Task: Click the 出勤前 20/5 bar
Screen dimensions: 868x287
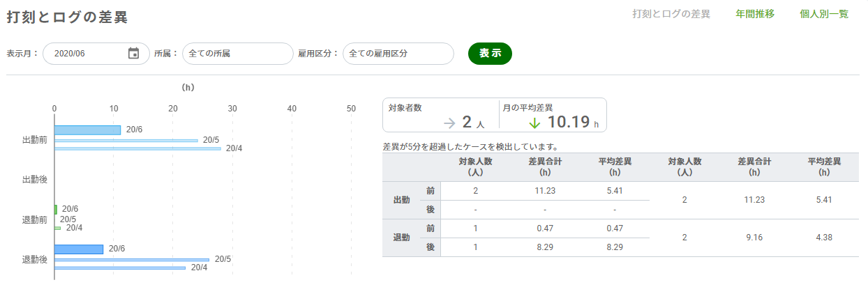Action: click(x=126, y=140)
